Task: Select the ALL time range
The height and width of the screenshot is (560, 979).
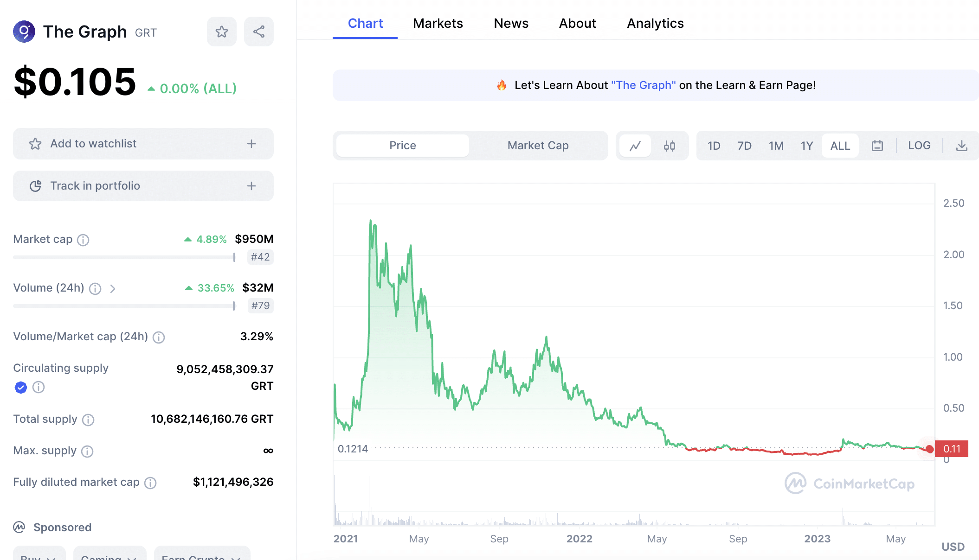Action: pos(840,146)
